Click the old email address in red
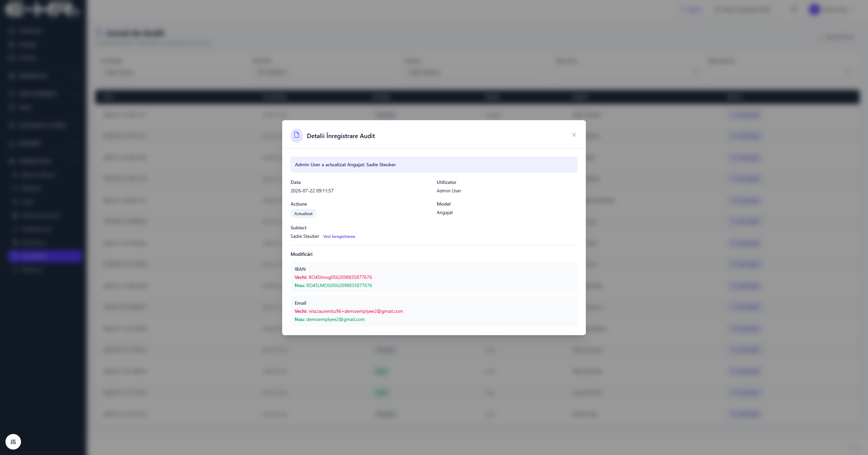The height and width of the screenshot is (455, 868). [356, 311]
